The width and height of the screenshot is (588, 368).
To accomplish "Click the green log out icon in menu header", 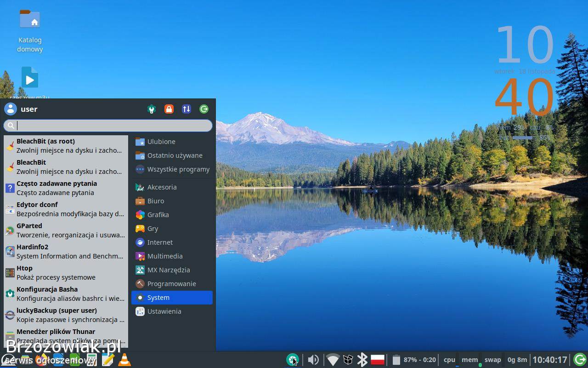I will tap(204, 109).
